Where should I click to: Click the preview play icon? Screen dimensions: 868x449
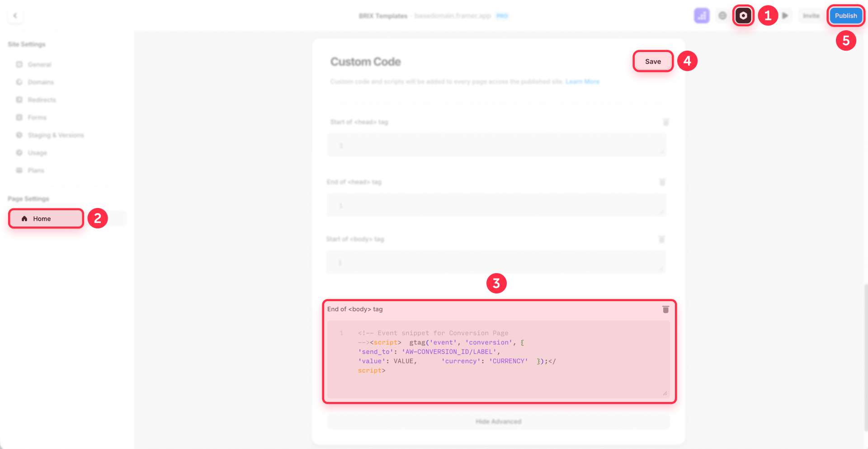[x=785, y=15]
